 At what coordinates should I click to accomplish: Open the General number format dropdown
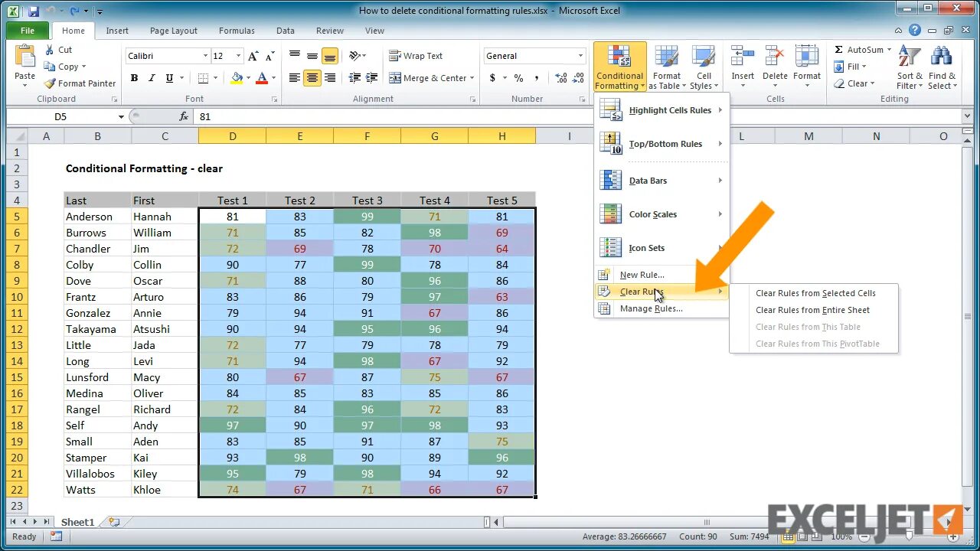581,56
